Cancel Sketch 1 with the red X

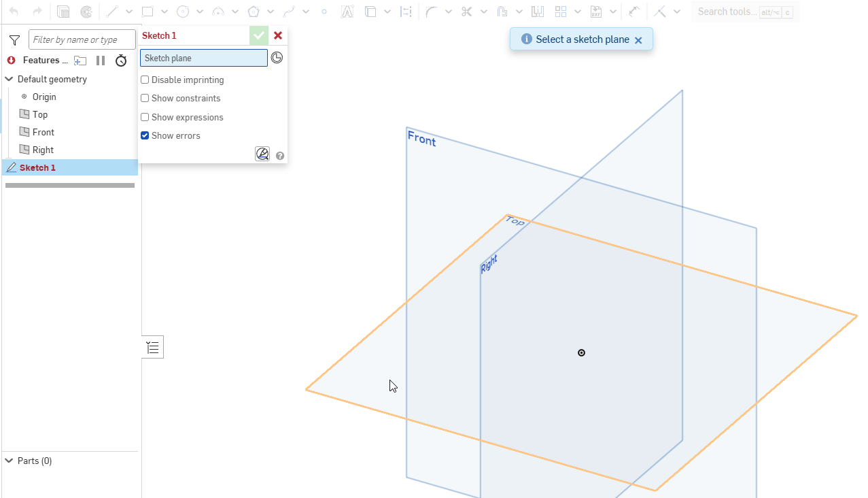278,36
